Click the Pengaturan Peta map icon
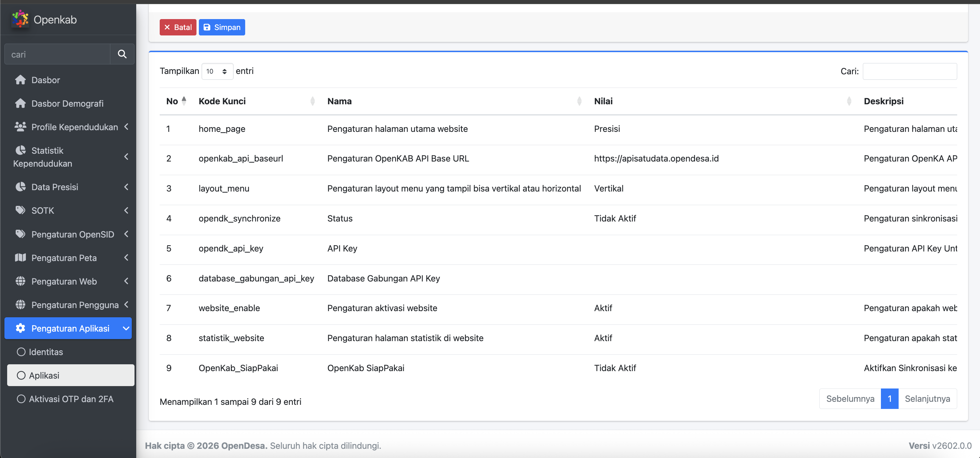Screen dimensions: 980x458 pyautogui.click(x=20, y=258)
